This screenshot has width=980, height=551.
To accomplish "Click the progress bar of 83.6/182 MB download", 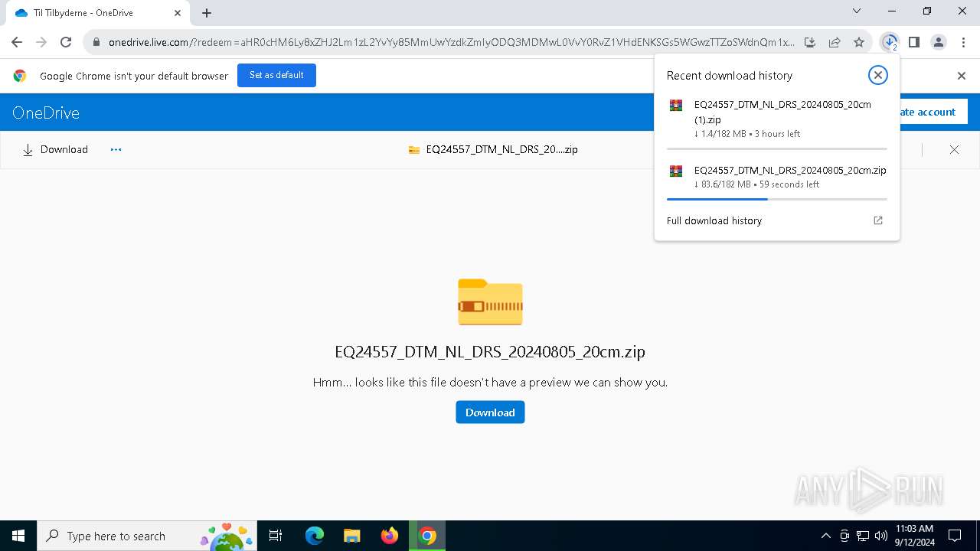I will tap(777, 199).
